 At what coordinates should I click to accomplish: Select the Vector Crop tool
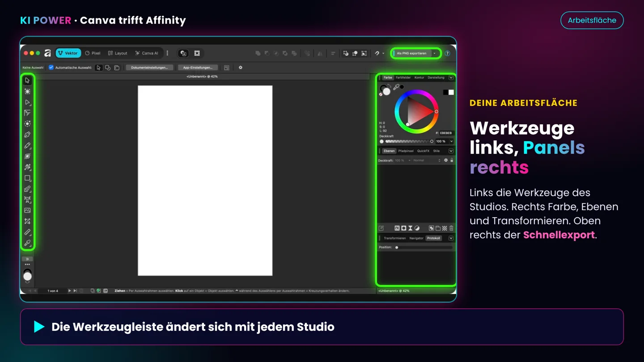pyautogui.click(x=27, y=221)
